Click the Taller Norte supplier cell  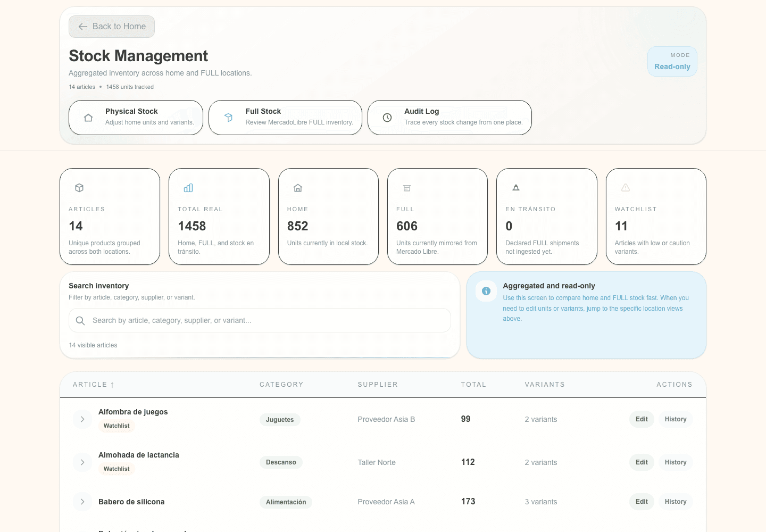(377, 462)
